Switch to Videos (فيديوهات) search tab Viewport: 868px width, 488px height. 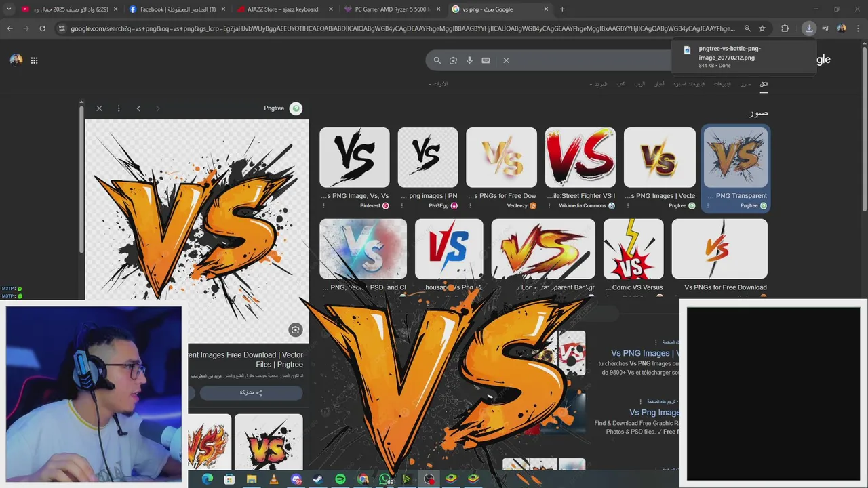722,84
